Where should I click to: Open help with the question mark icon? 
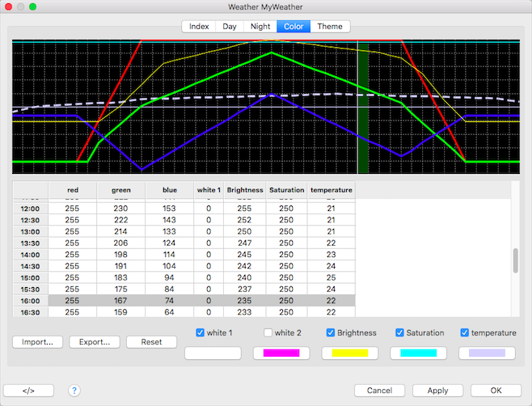coord(74,390)
